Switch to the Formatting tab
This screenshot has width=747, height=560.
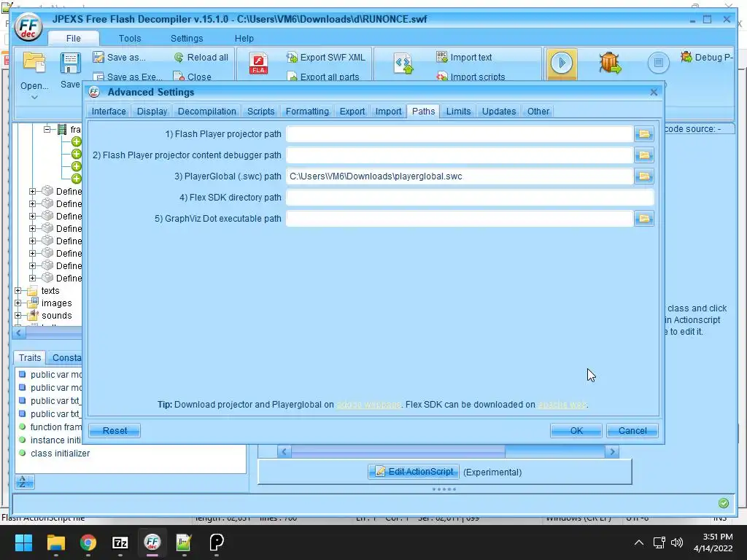click(307, 112)
